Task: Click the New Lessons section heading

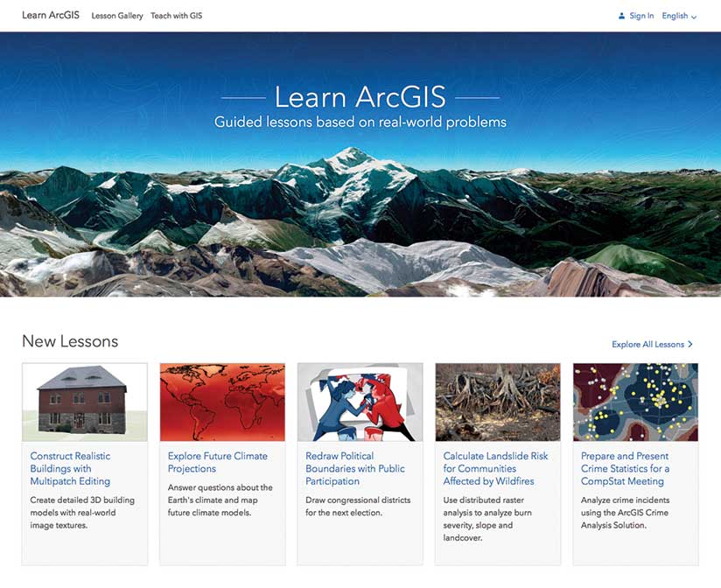Action: point(70,341)
